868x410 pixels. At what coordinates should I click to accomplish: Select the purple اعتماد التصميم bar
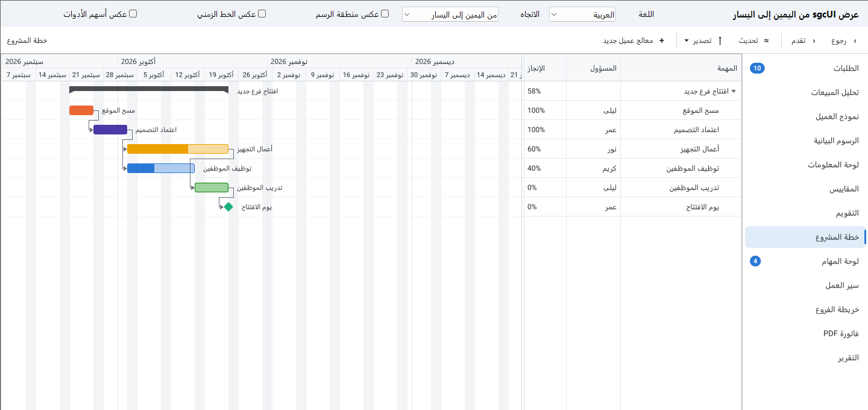(x=110, y=130)
